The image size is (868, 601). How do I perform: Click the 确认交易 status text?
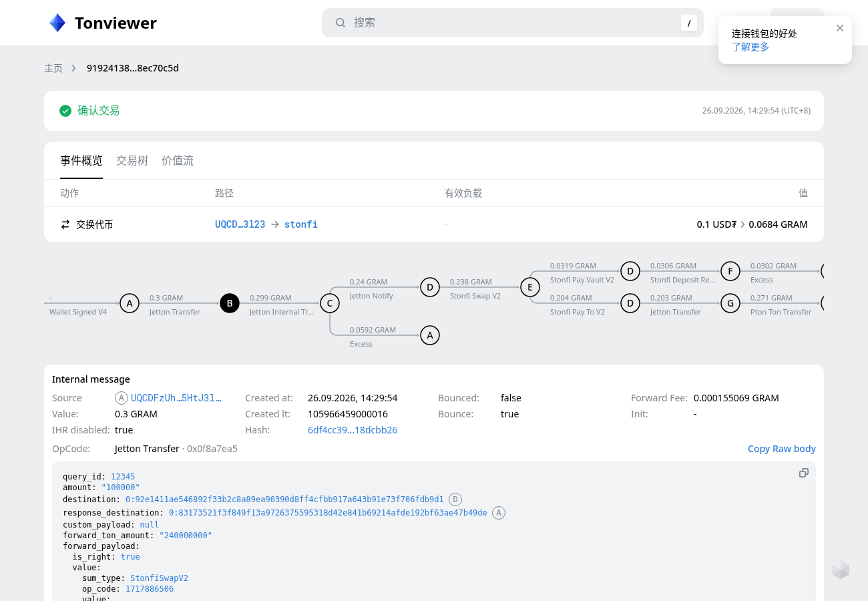(99, 111)
